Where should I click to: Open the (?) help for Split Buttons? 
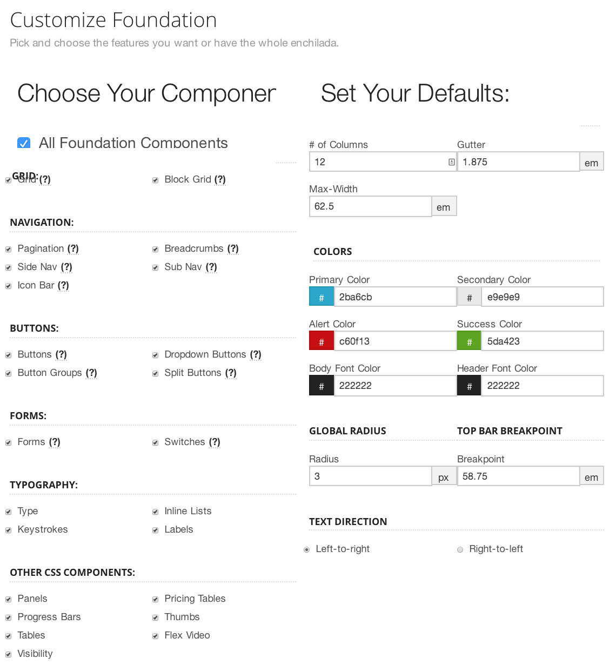231,373
